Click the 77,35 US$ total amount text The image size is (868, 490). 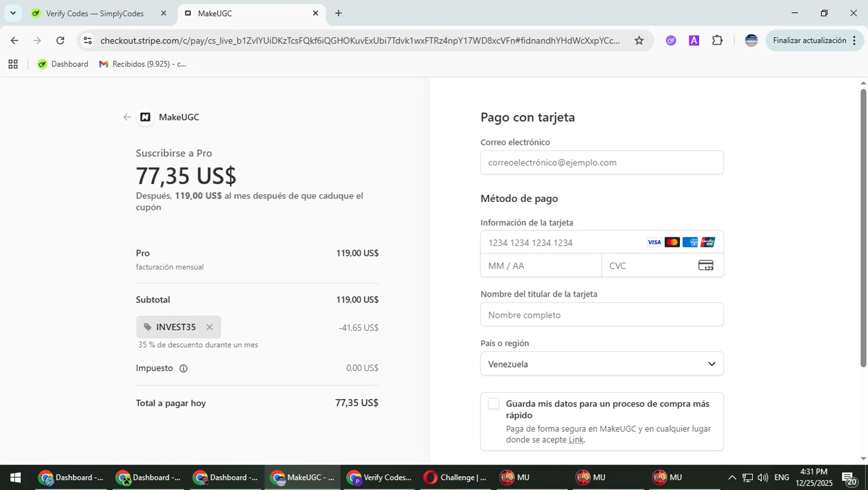[x=356, y=403]
